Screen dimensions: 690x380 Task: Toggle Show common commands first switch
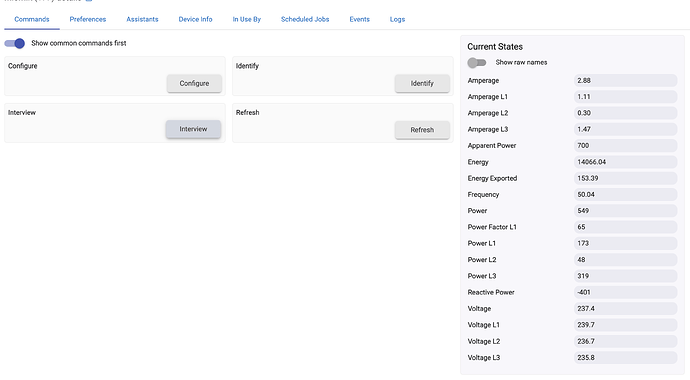pyautogui.click(x=15, y=43)
